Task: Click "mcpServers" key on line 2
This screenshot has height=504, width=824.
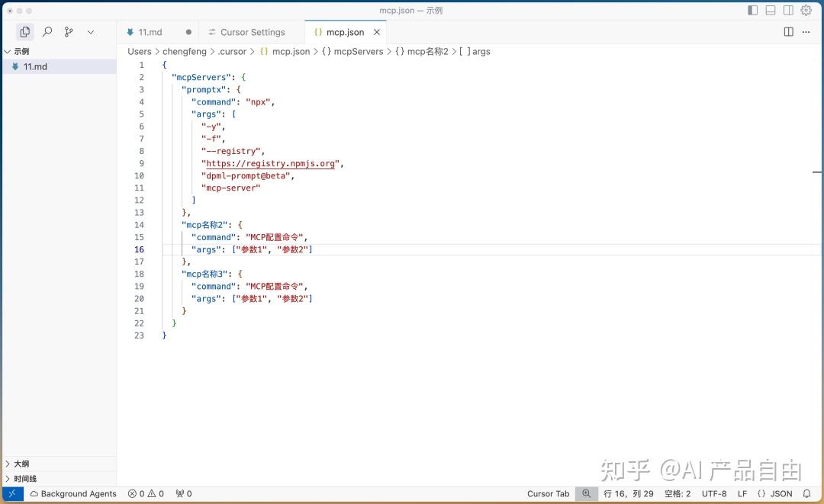Action: pos(201,77)
